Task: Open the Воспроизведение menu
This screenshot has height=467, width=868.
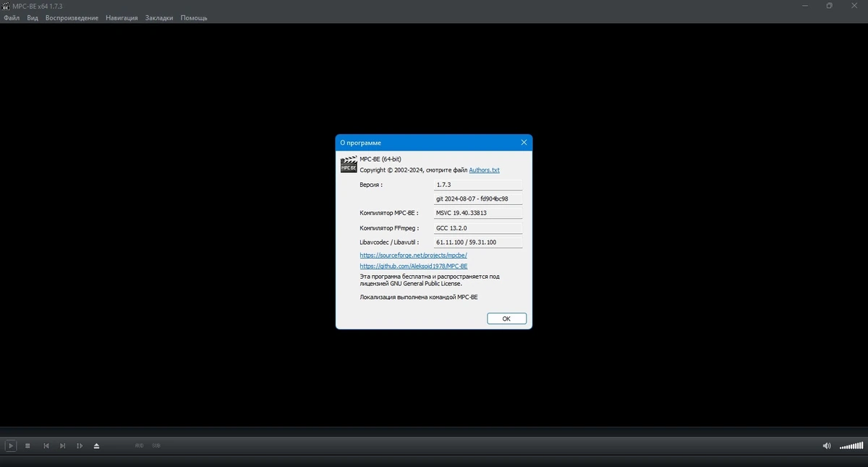Action: pos(72,18)
